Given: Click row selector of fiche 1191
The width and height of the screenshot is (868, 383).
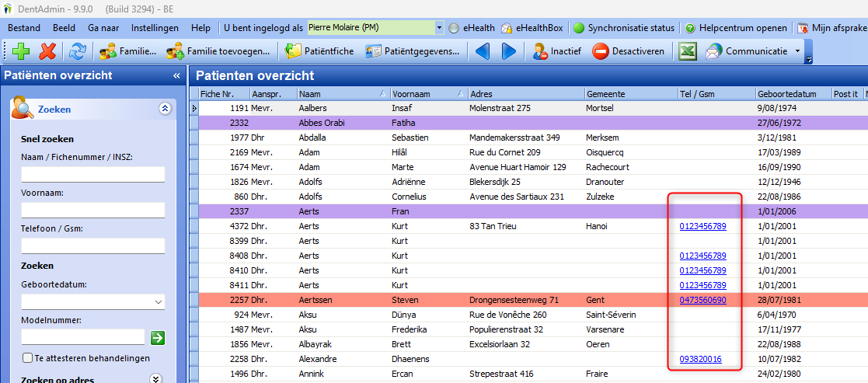Looking at the screenshot, I should click(x=193, y=108).
